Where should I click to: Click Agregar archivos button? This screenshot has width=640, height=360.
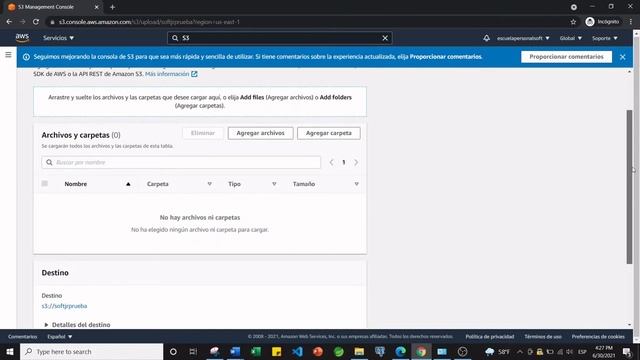pyautogui.click(x=260, y=133)
